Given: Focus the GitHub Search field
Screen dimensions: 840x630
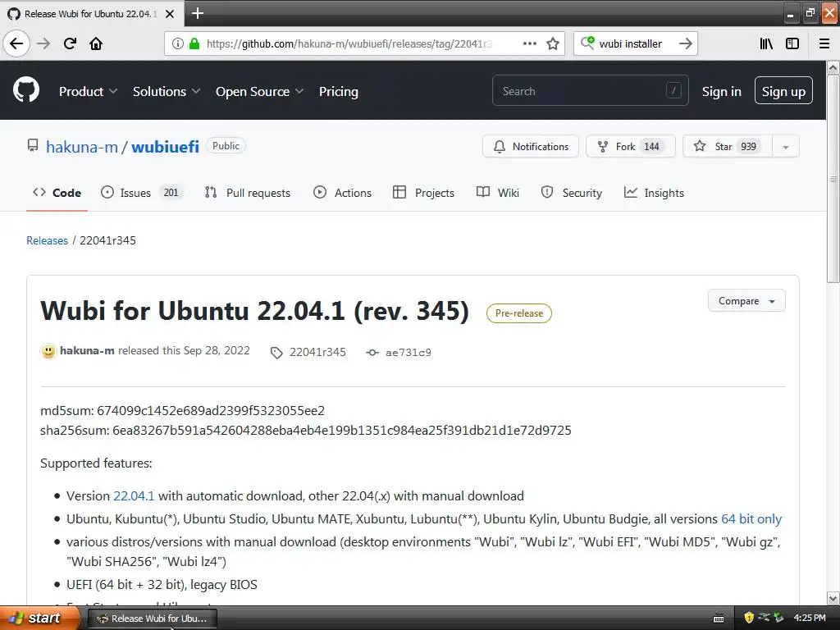Looking at the screenshot, I should 591,90.
